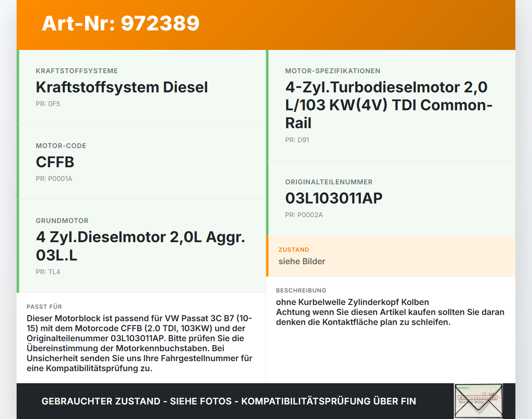
Task: Click the 'PR: D91' code
Action: pyautogui.click(x=297, y=140)
